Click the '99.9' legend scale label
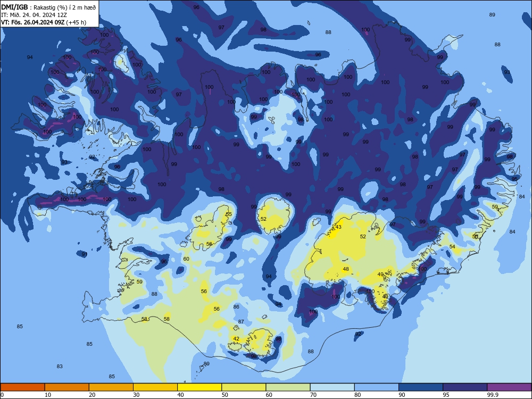Viewport: 532px width, 399px height. (x=492, y=395)
